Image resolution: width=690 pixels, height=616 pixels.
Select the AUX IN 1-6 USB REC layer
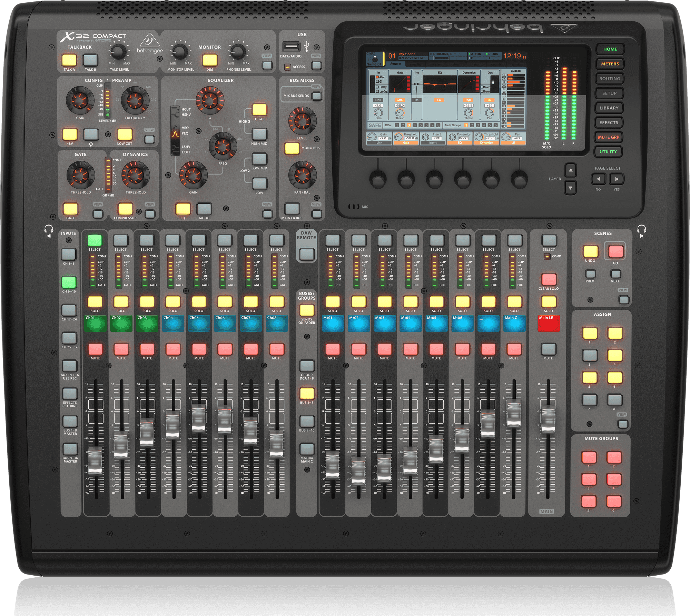tap(70, 366)
